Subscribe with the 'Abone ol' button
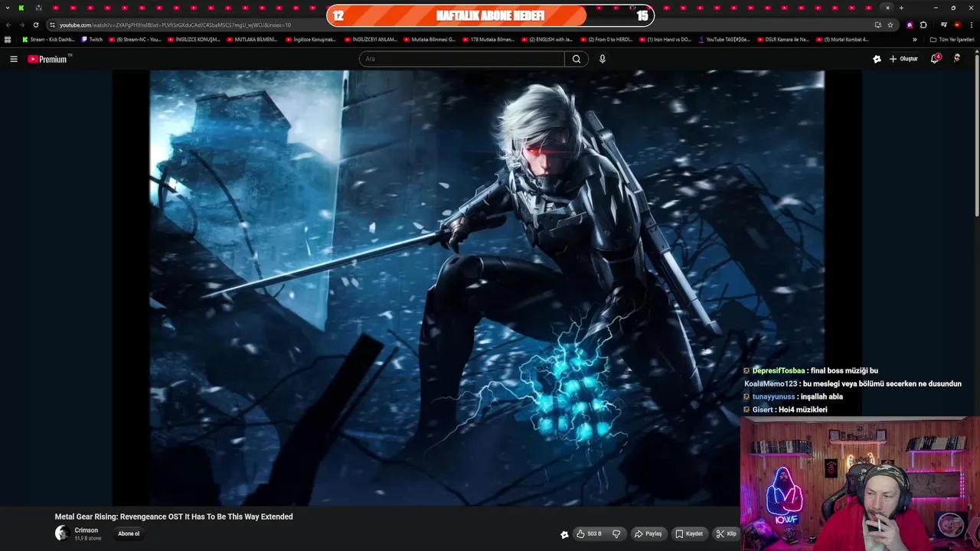 (129, 533)
